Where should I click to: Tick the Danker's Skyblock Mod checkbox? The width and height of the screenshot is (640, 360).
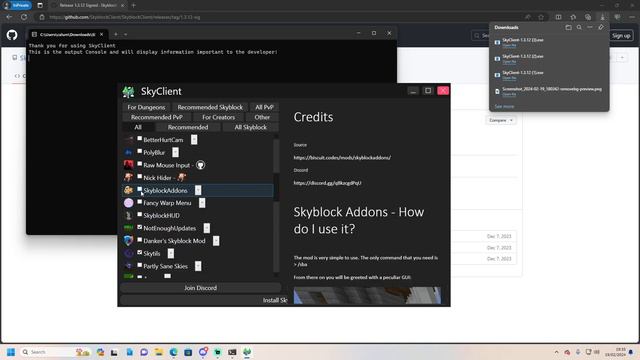(x=140, y=240)
